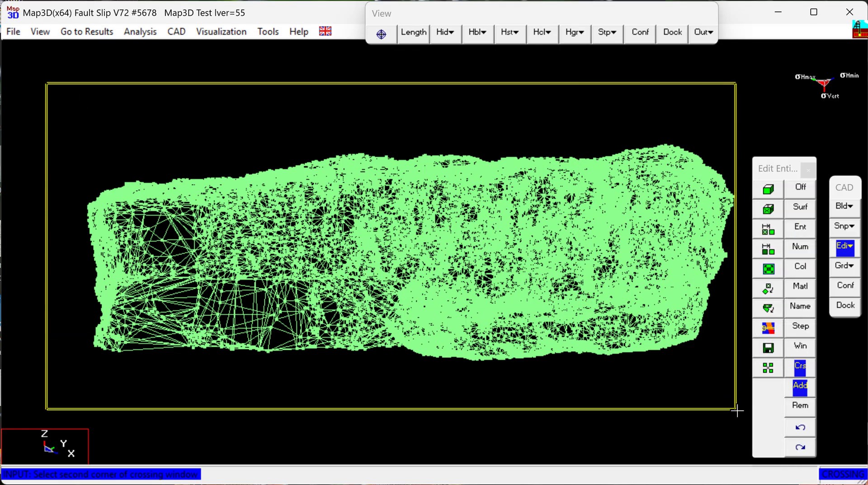The height and width of the screenshot is (485, 868).
Task: Click the four green squares icon
Action: (x=768, y=368)
